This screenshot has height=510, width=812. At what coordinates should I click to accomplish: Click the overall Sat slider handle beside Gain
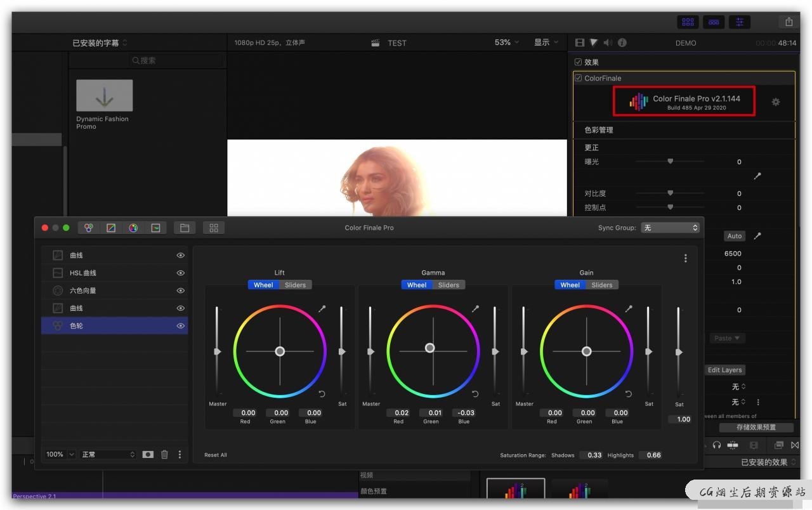pyautogui.click(x=679, y=352)
